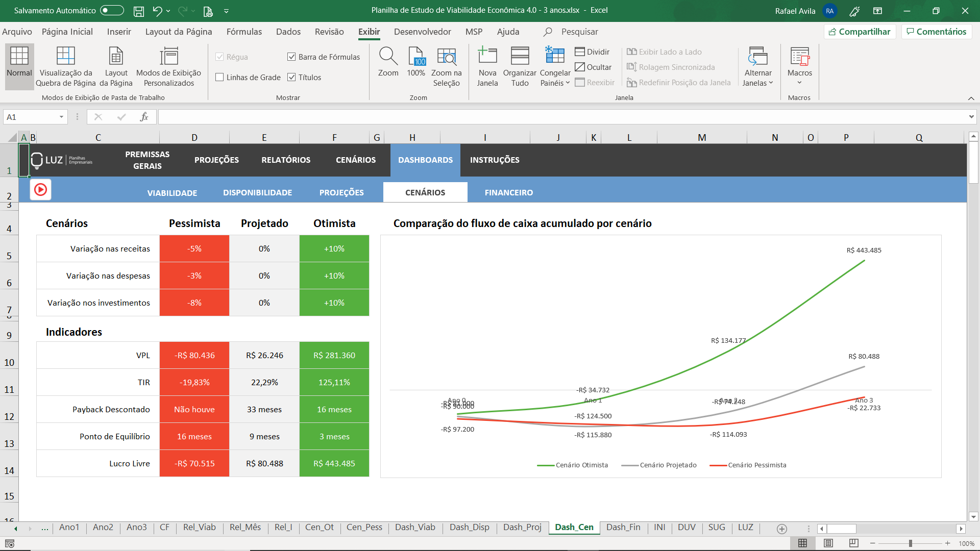
Task: Click the red play video icon
Action: point(40,190)
